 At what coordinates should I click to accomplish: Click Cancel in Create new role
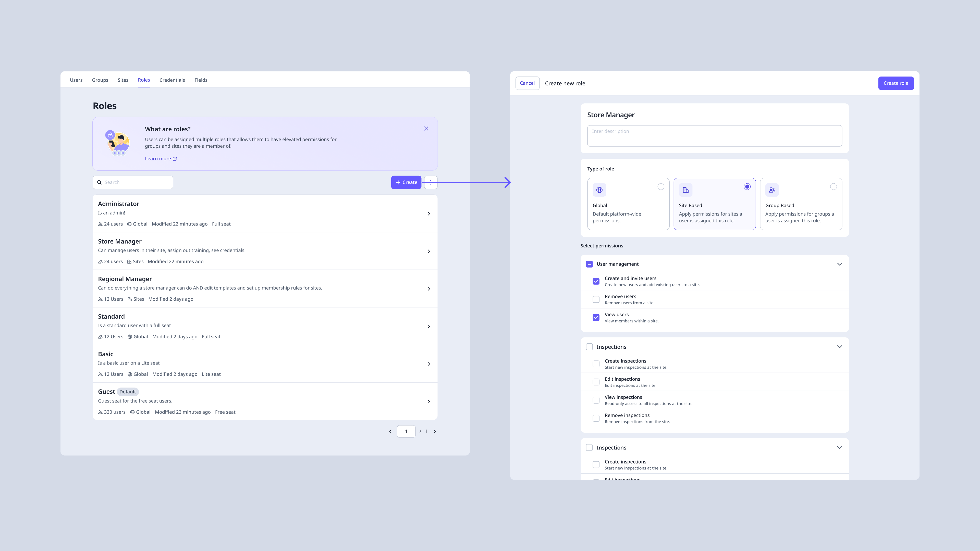coord(527,83)
